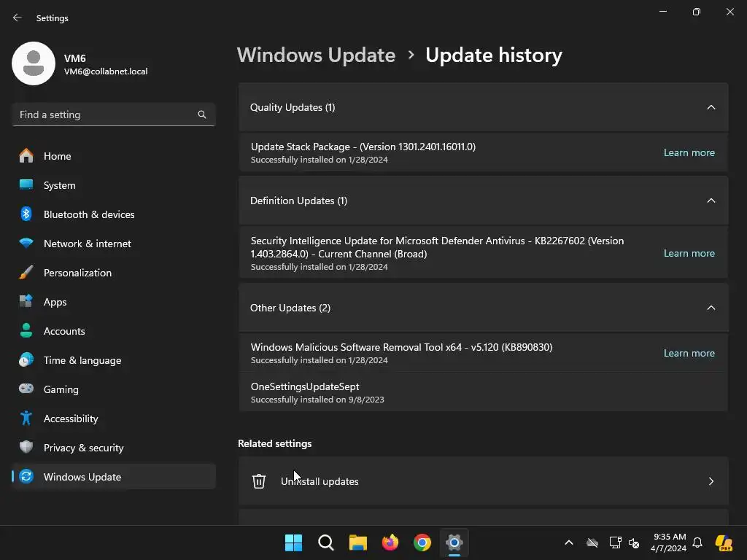This screenshot has height=560, width=747.
Task: Click the network status tray icon
Action: point(615,542)
